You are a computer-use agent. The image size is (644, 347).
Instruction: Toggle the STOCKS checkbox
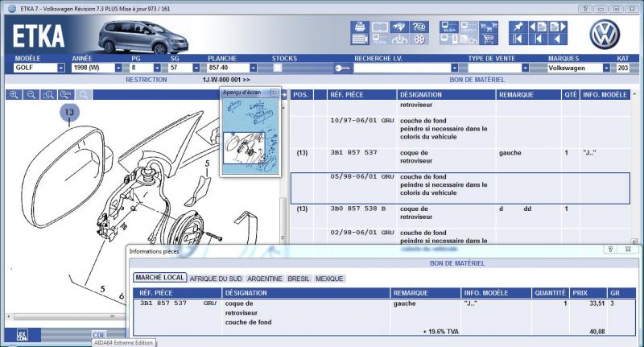pos(278,68)
